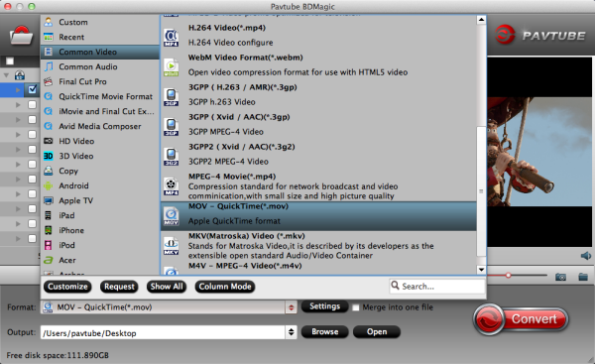Image resolution: width=595 pixels, height=364 pixels.
Task: Select the Avid Media Composer icon
Action: (49, 126)
